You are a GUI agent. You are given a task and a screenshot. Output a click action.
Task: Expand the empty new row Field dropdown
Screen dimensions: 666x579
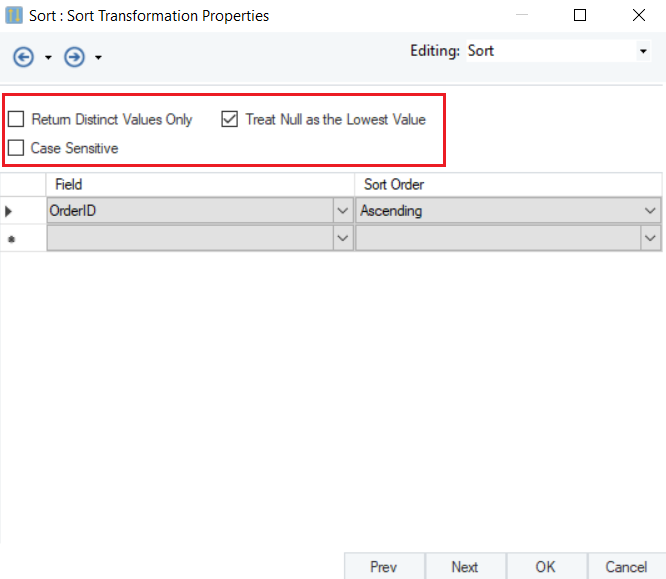click(342, 238)
